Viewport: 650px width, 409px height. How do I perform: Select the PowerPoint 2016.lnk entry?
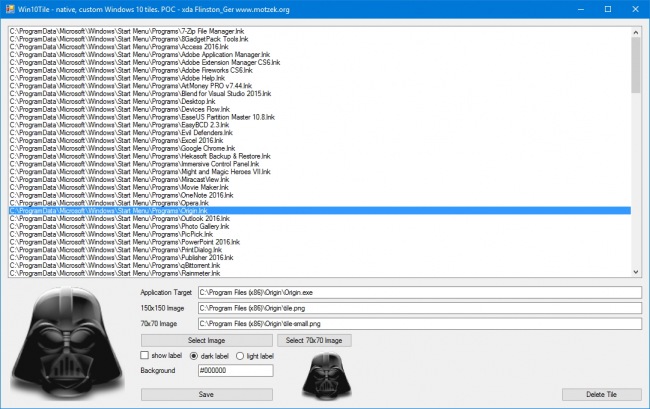[320, 242]
